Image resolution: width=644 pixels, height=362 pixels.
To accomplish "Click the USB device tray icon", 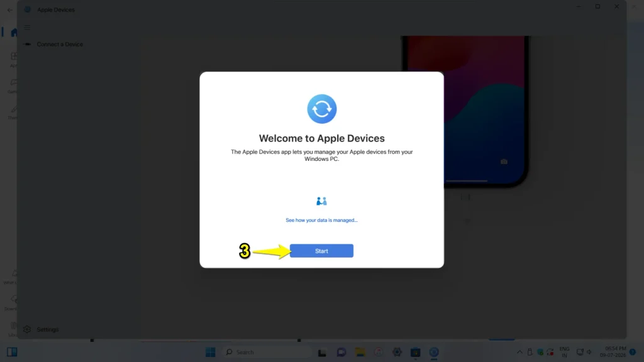I will coord(530,352).
